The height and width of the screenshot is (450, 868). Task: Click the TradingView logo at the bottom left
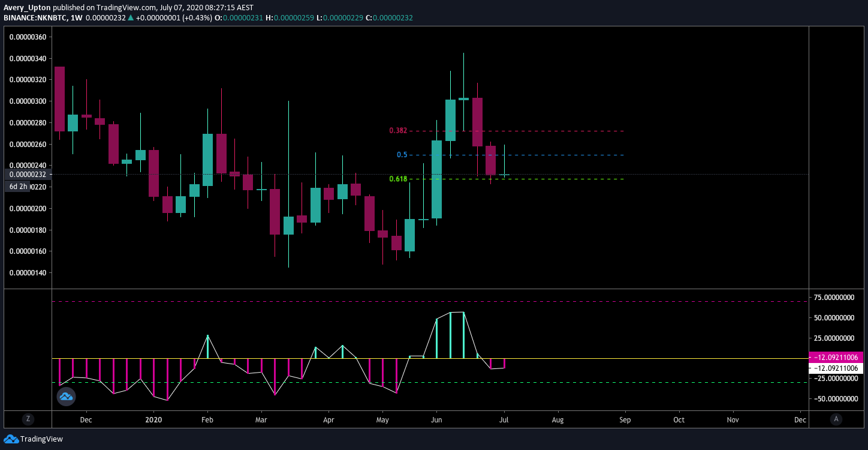33,439
